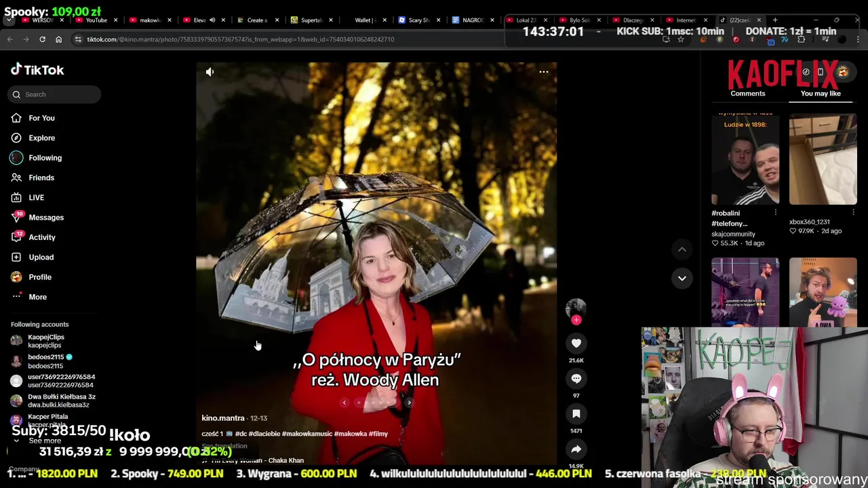
Task: Click the kino.mantra username under the post
Action: [223, 418]
